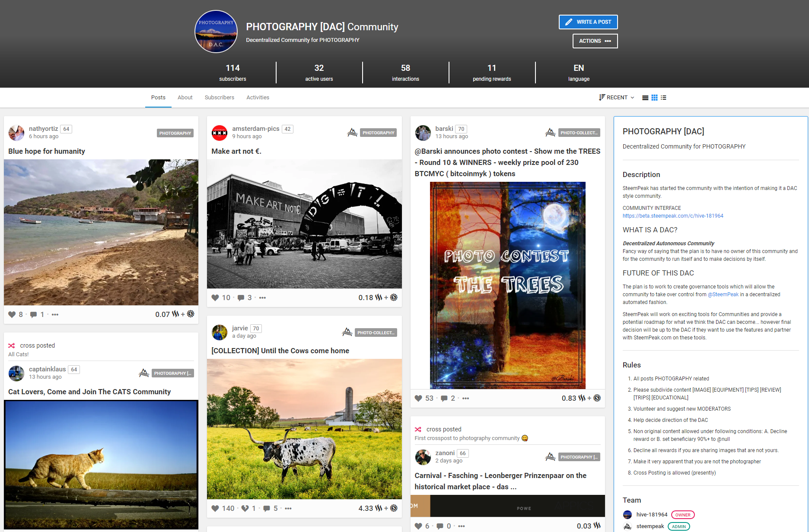Switch to grid view layout
Image resolution: width=809 pixels, height=532 pixels.
point(654,98)
